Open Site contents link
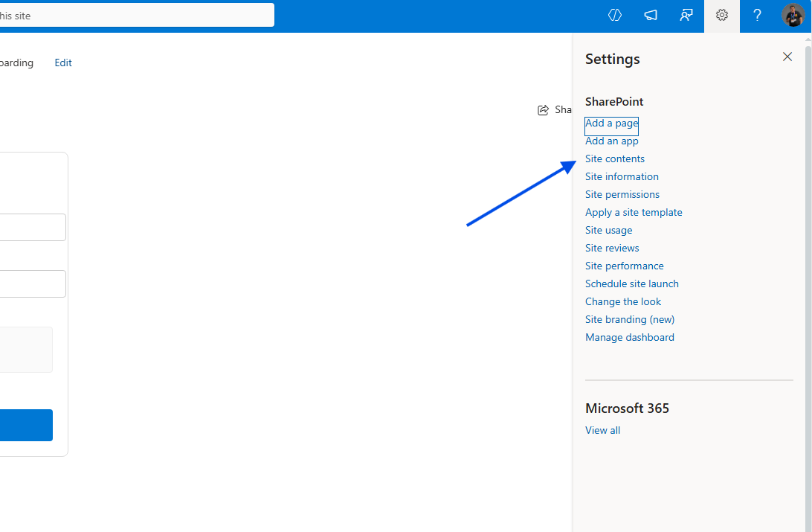Image resolution: width=812 pixels, height=532 pixels. click(615, 158)
